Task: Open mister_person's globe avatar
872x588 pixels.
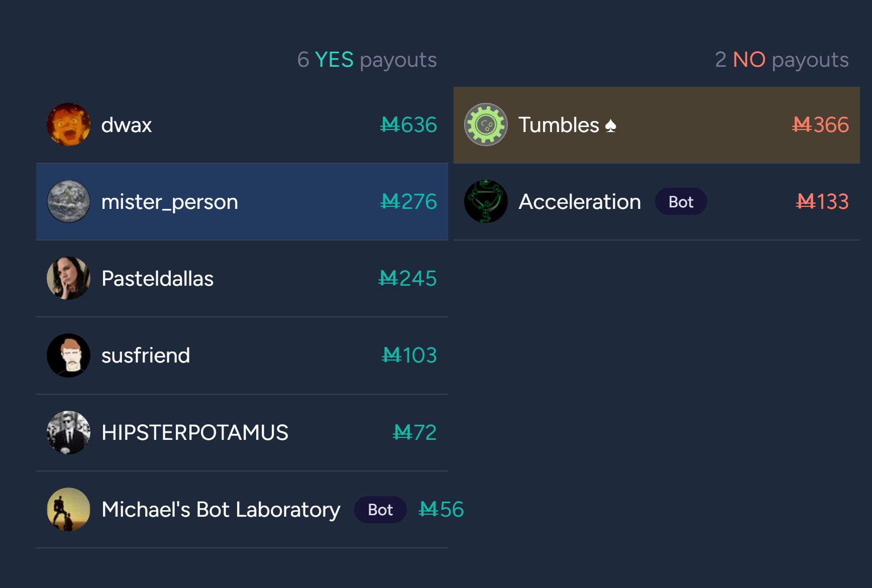Action: pos(69,201)
